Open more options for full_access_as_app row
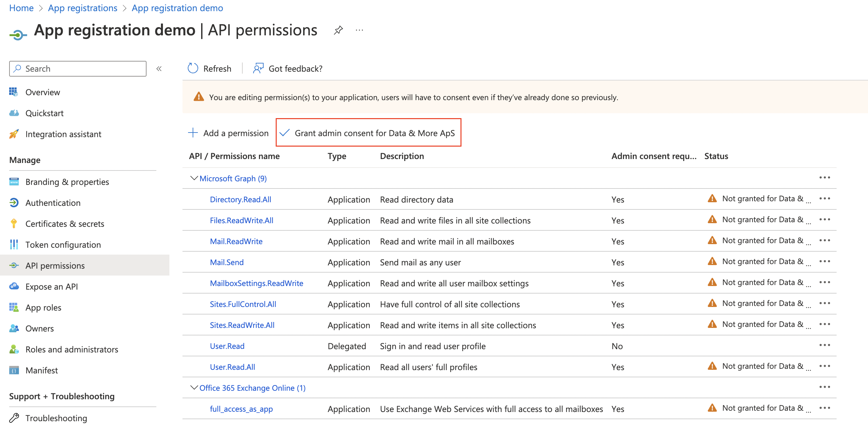 [825, 408]
